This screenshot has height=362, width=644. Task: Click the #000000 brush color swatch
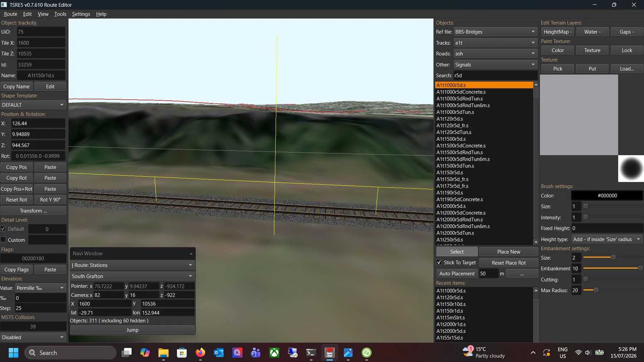[x=607, y=196]
